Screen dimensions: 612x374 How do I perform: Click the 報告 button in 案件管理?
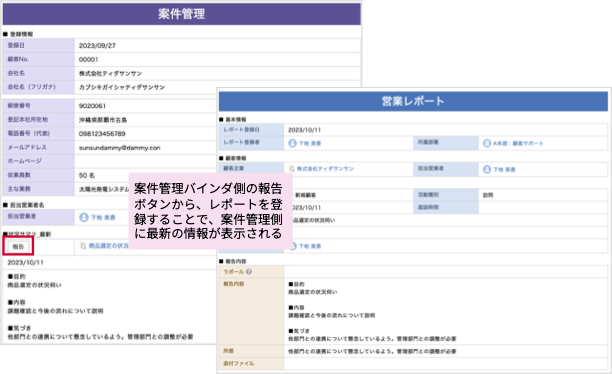(18, 246)
